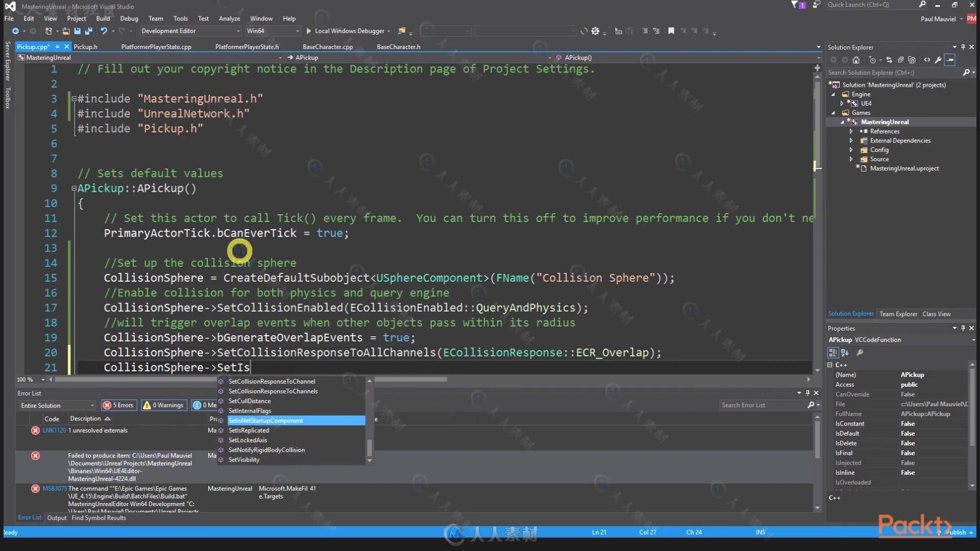This screenshot has width=980, height=551.
Task: Click the Open File folder icon
Action: click(66, 31)
